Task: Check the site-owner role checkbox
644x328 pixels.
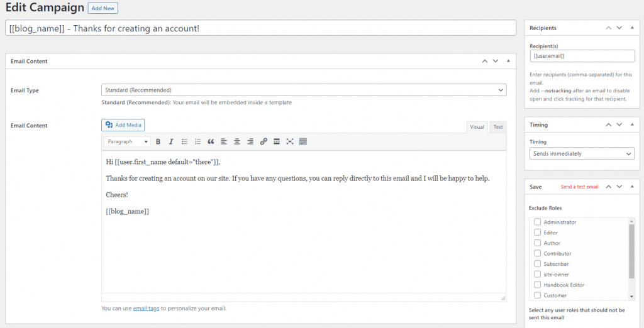Action: 537,274
